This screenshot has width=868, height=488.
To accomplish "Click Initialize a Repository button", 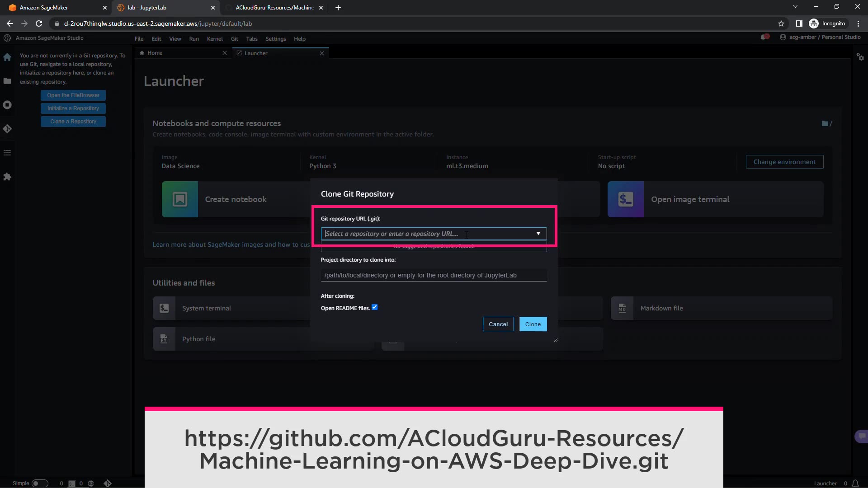I will tap(73, 108).
